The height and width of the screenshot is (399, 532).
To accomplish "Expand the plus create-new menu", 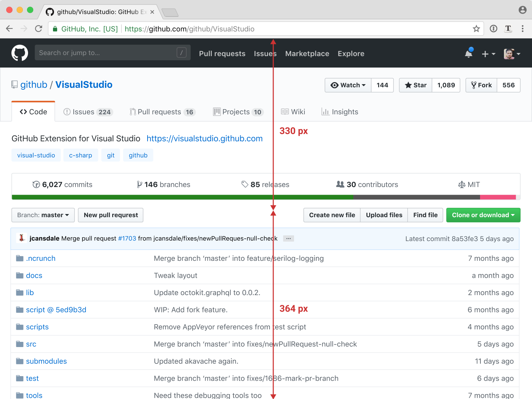I will point(488,54).
